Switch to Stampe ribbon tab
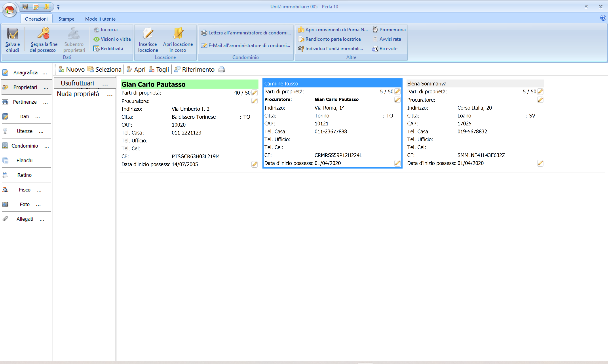This screenshot has width=608, height=364. coord(66,19)
